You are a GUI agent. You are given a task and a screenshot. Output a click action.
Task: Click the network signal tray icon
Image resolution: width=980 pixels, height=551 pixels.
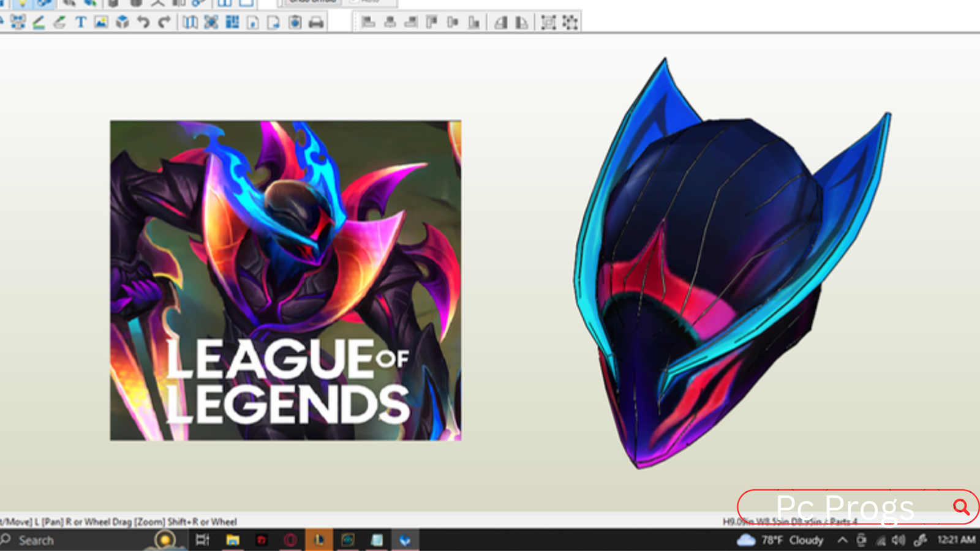click(x=881, y=540)
